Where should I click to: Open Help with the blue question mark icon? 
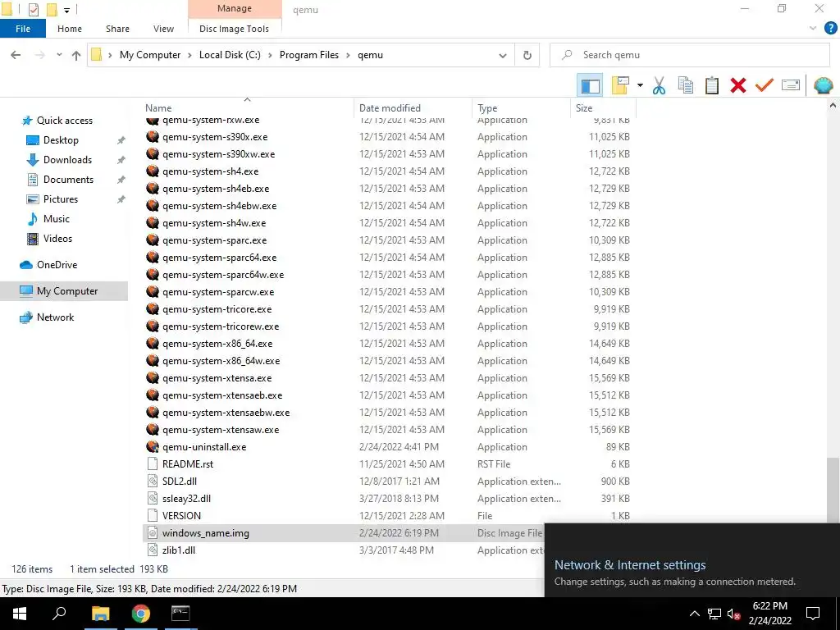click(x=830, y=29)
